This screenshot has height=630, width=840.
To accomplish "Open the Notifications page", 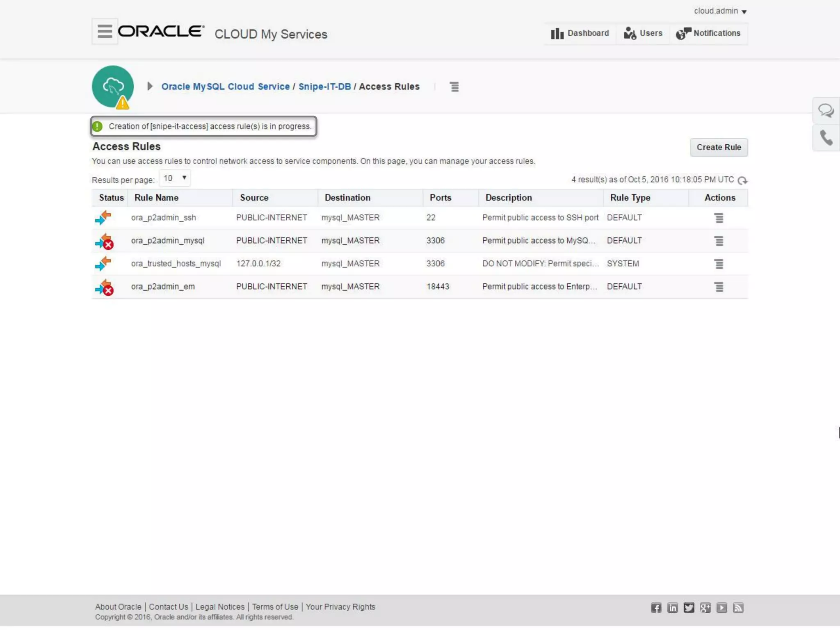I will click(708, 33).
